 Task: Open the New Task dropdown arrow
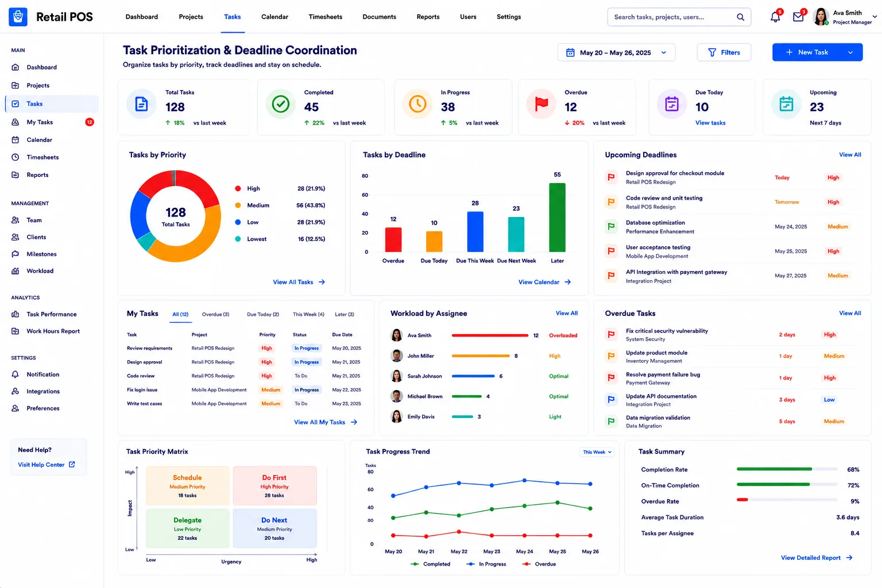(x=850, y=52)
